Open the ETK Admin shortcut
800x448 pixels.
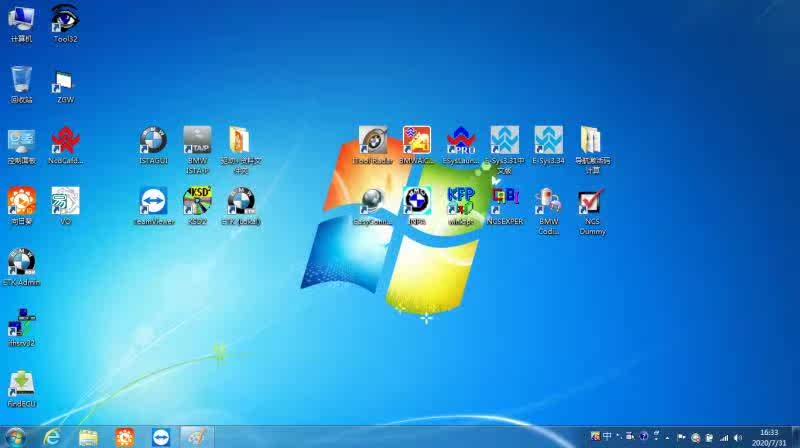[x=21, y=267]
